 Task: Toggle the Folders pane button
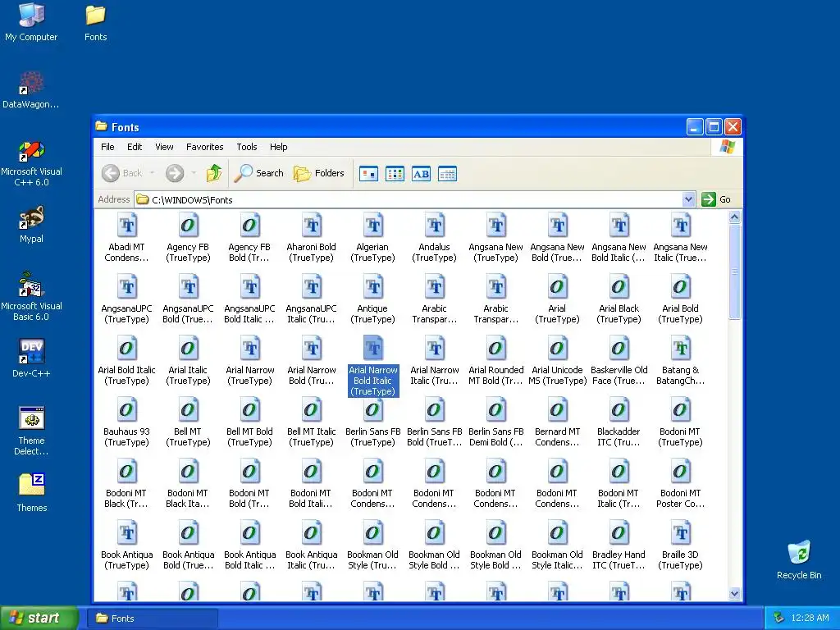319,173
